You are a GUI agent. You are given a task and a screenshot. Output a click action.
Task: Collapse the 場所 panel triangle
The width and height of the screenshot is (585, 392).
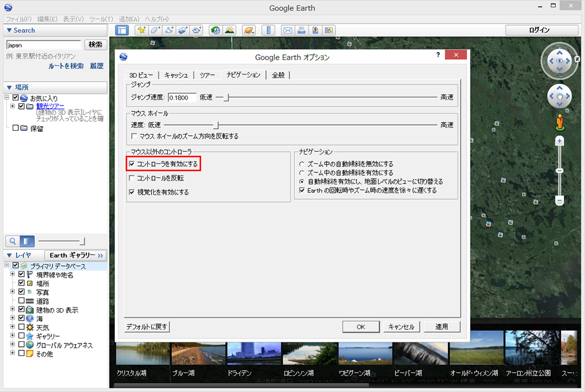click(x=9, y=87)
